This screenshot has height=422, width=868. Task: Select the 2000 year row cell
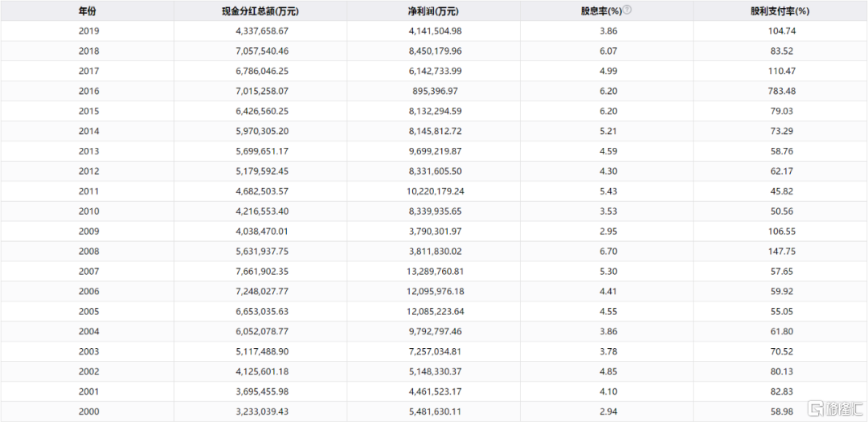88,412
